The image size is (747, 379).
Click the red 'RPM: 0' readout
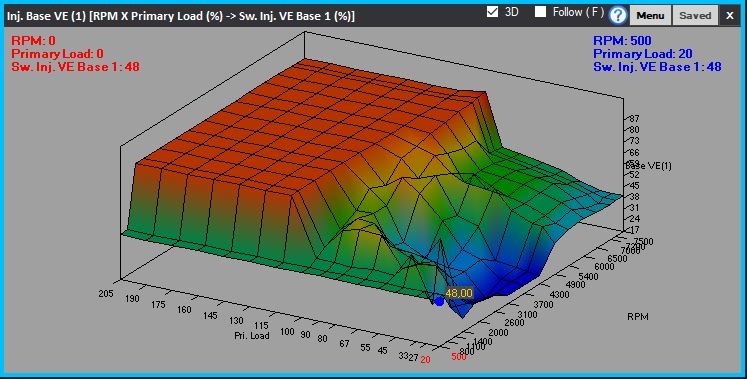[x=33, y=41]
